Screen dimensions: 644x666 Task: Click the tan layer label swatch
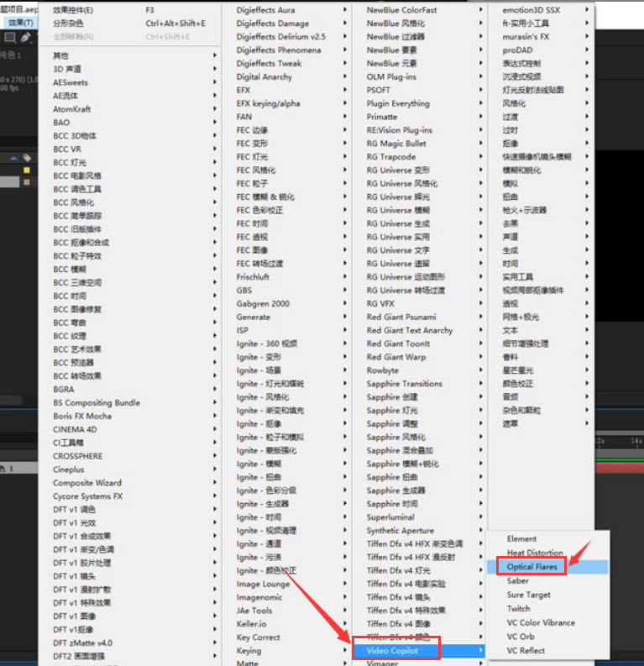(x=27, y=181)
